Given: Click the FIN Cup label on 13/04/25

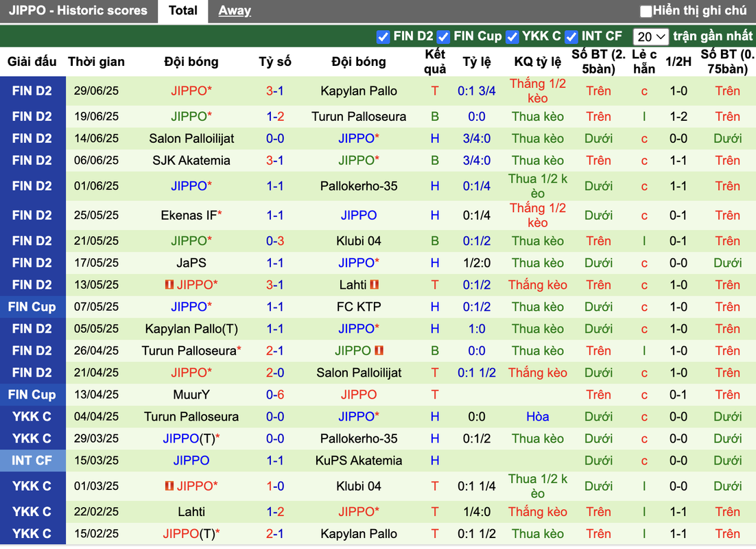Looking at the screenshot, I should (32, 395).
